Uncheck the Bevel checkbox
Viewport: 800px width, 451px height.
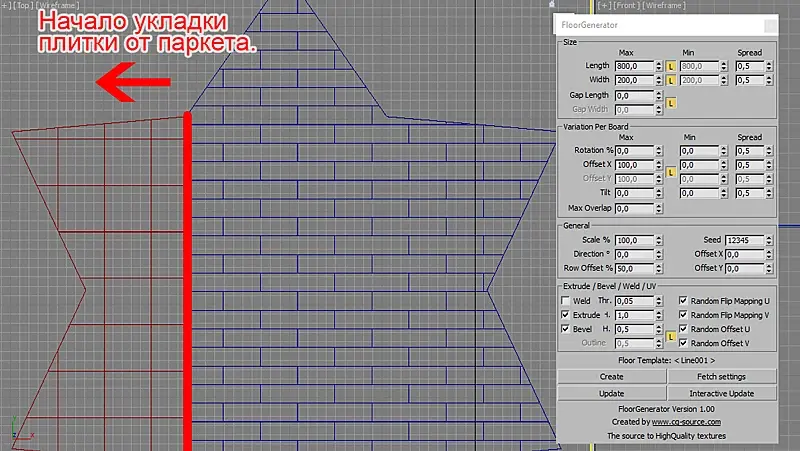pyautogui.click(x=565, y=329)
